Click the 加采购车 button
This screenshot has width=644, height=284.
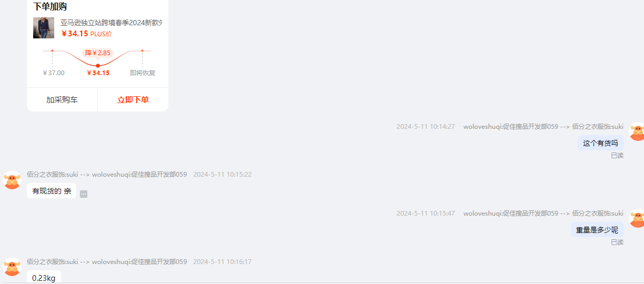(62, 100)
